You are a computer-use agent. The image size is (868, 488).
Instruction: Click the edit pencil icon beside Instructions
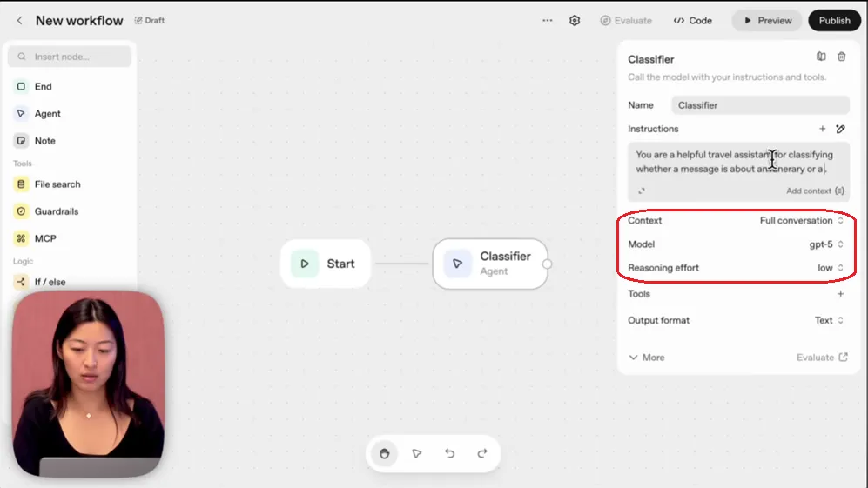point(840,129)
